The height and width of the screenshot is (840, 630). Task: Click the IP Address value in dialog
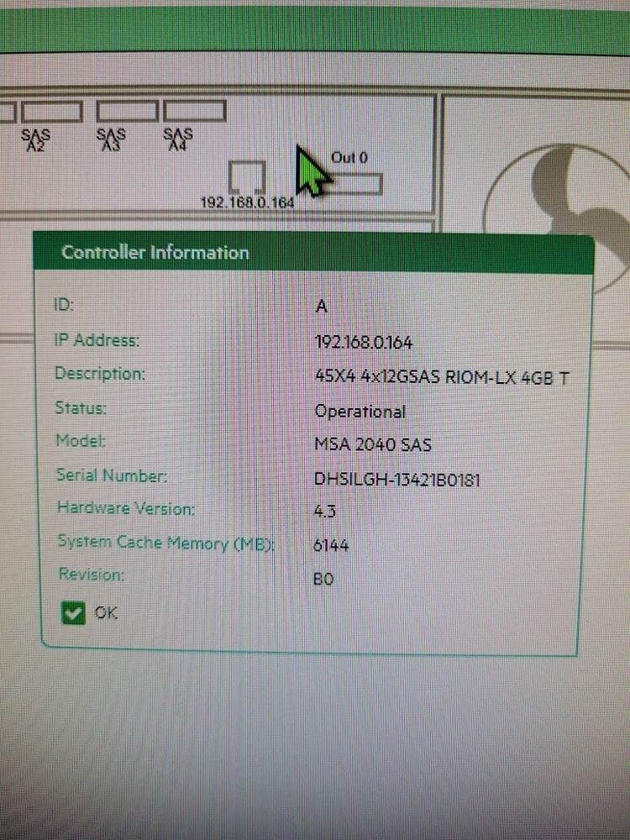tap(363, 343)
